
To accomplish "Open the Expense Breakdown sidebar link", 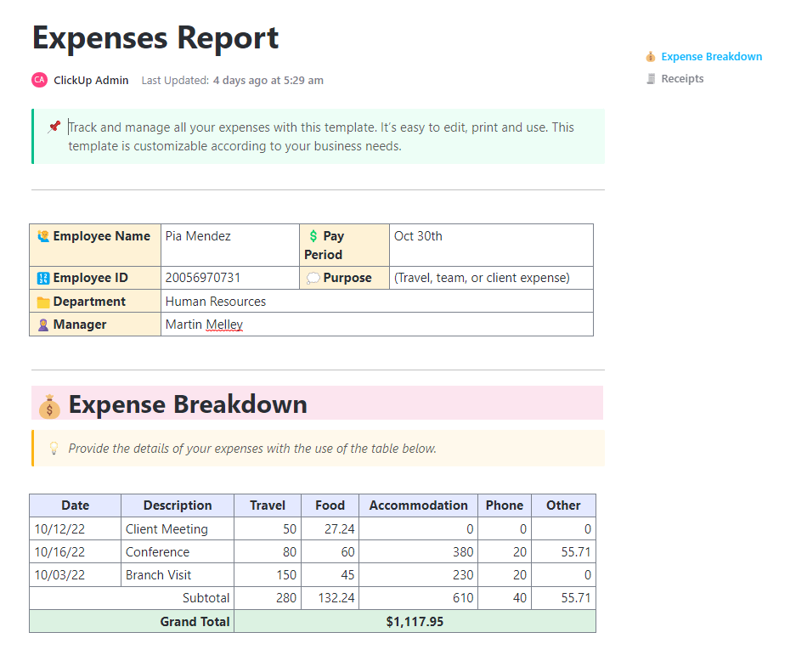I will pyautogui.click(x=712, y=56).
